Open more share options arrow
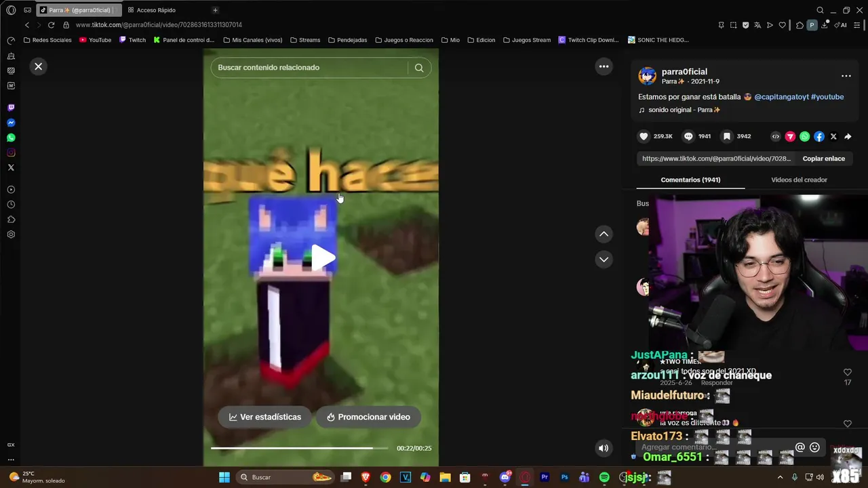Image resolution: width=868 pixels, height=488 pixels. [x=848, y=136]
